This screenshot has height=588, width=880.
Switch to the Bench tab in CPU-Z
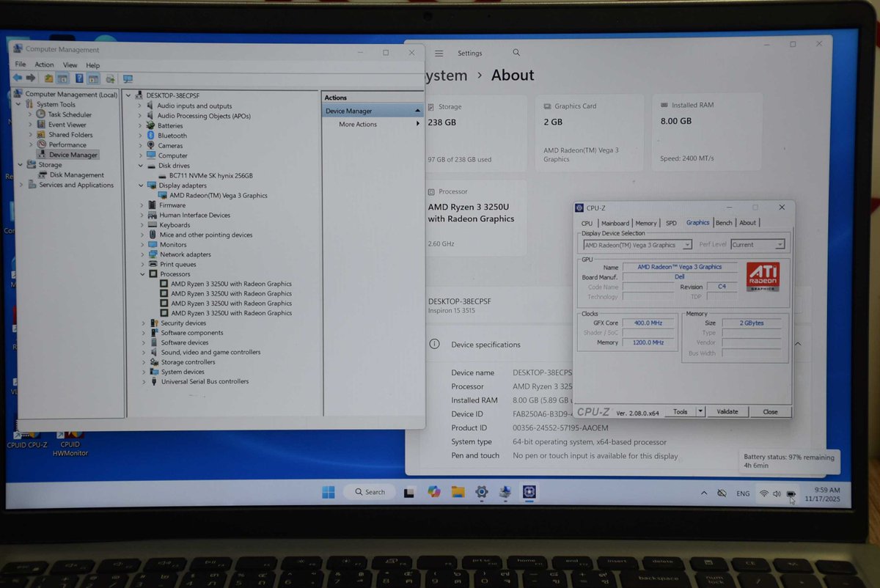pyautogui.click(x=724, y=223)
